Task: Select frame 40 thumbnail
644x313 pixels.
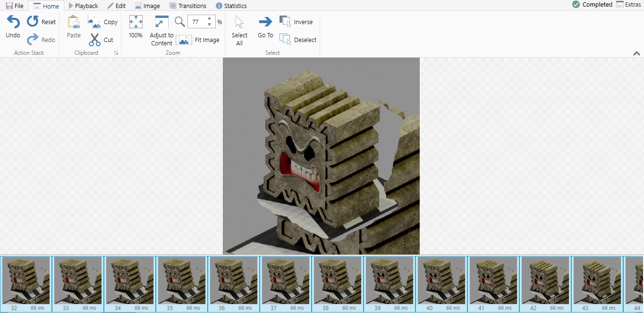Action: pyautogui.click(x=441, y=284)
